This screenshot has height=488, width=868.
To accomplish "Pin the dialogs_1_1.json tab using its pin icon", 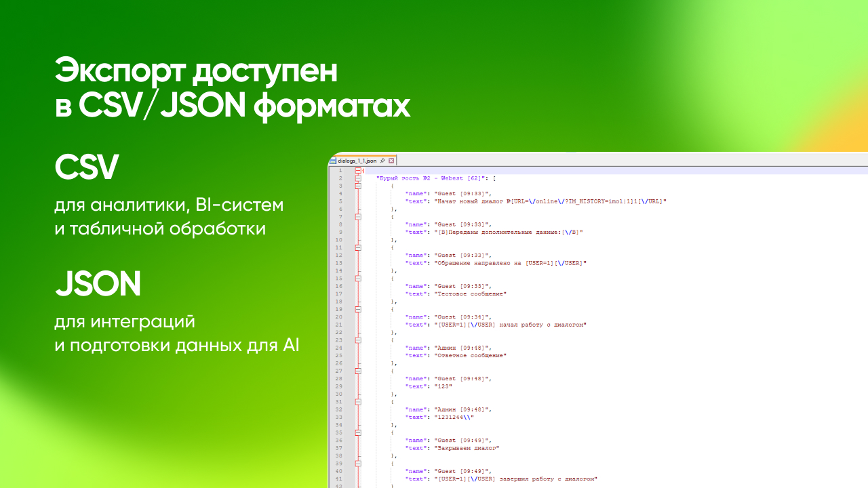I will [x=382, y=161].
